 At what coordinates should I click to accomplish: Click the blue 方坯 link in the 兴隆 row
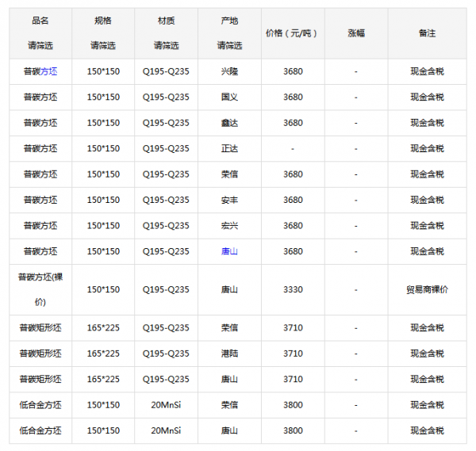49,71
